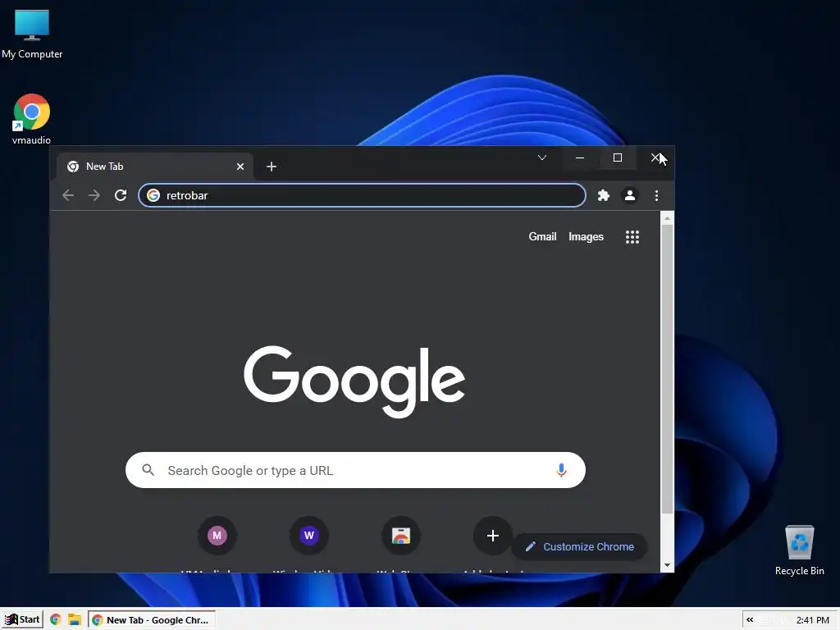Open File Explorer from taskbar quick launch
The image size is (840, 630).
click(75, 620)
